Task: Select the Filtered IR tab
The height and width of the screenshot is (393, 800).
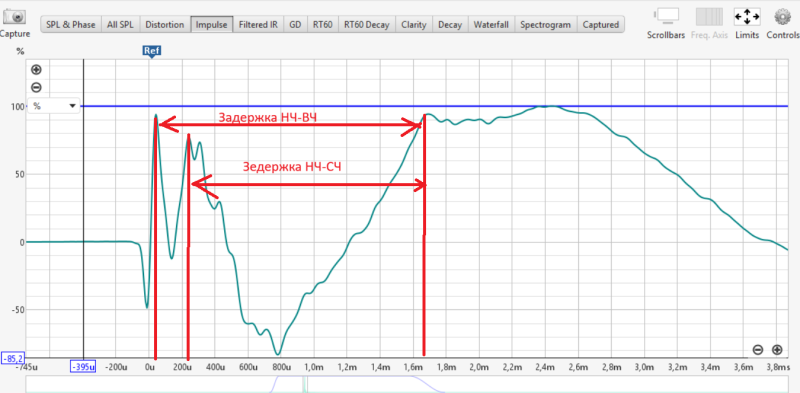Action: (258, 24)
